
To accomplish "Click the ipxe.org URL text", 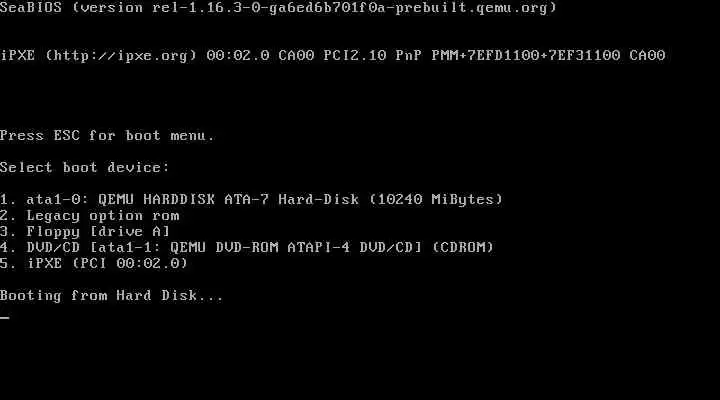I will 121,56.
